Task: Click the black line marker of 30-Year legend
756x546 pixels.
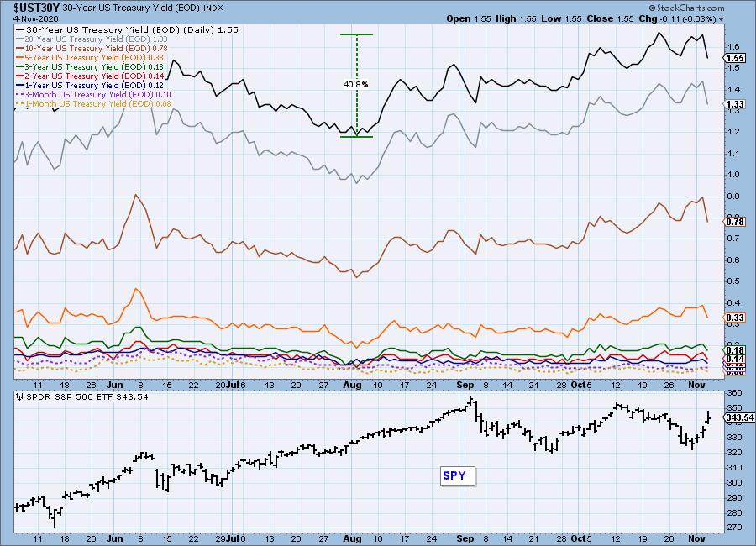Action: click(20, 30)
